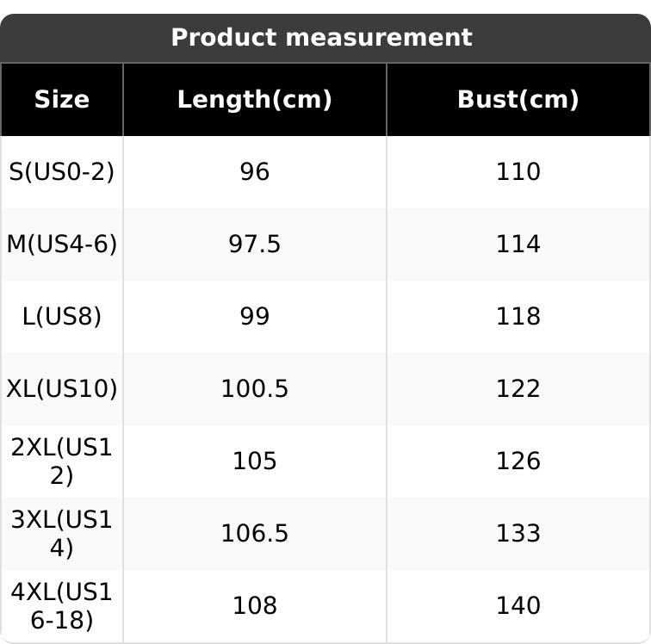The height and width of the screenshot is (644, 651).
Task: Click the bust value 110
Action: coord(518,172)
